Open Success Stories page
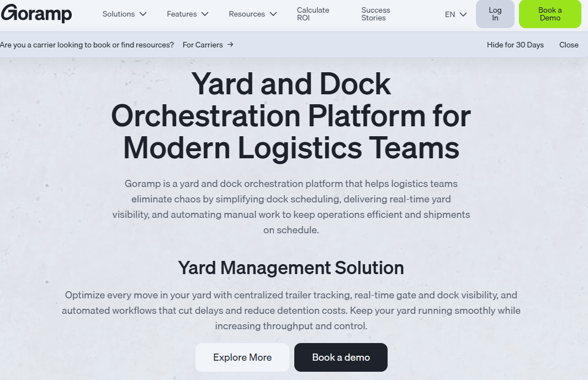 coord(376,14)
